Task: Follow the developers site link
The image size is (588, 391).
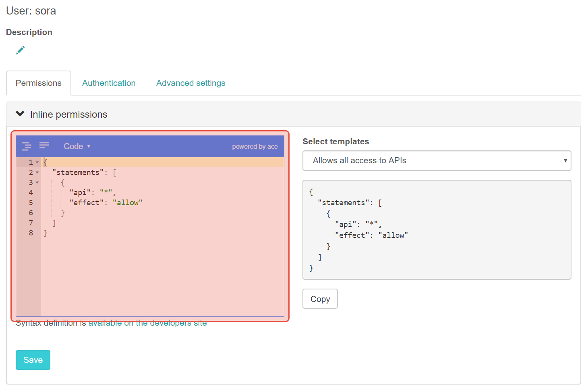Action: click(x=147, y=323)
